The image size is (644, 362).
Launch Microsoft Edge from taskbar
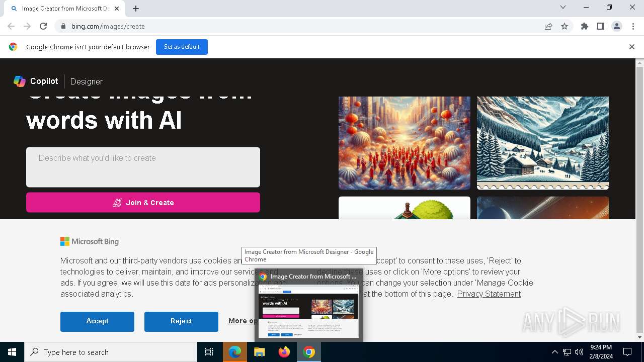click(x=235, y=352)
